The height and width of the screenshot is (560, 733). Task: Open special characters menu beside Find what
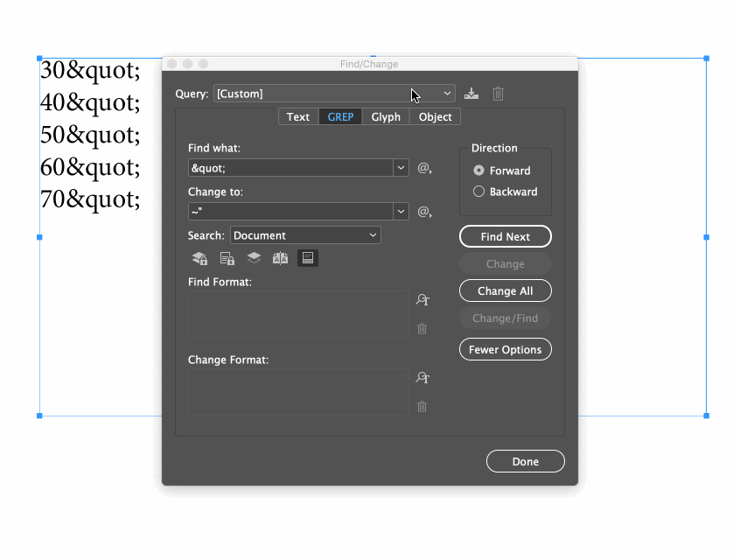tap(422, 168)
